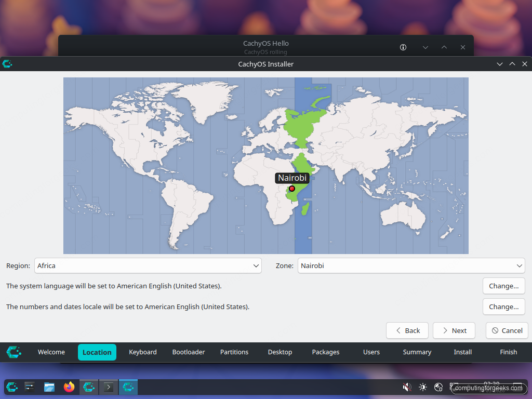Click the CachyOS logo beside the Welcome step
The width and height of the screenshot is (532, 399).
[x=14, y=352]
